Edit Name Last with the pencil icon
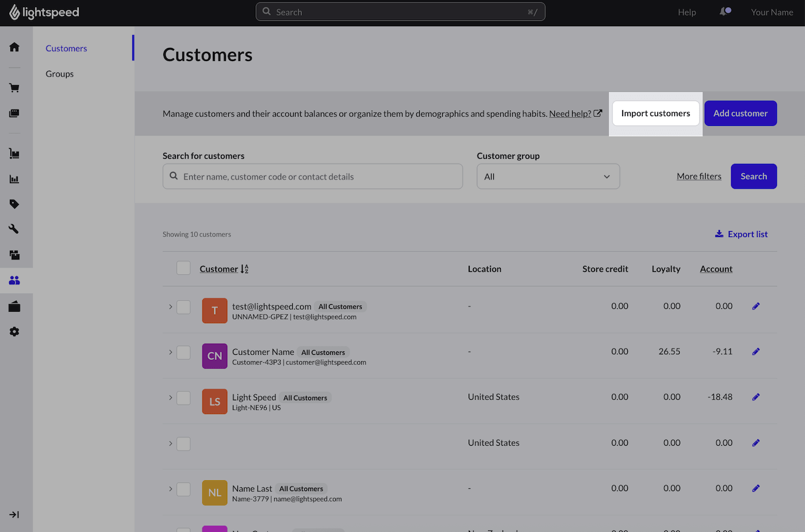 [x=756, y=488]
